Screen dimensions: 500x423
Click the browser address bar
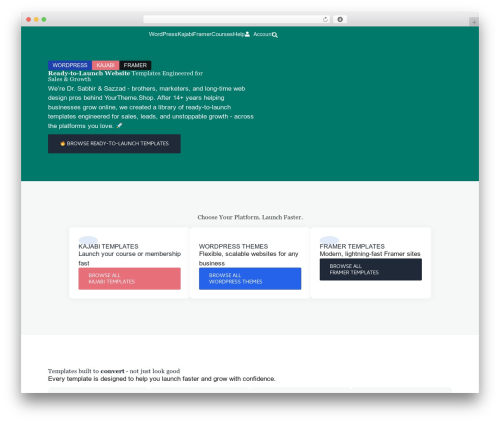(237, 19)
